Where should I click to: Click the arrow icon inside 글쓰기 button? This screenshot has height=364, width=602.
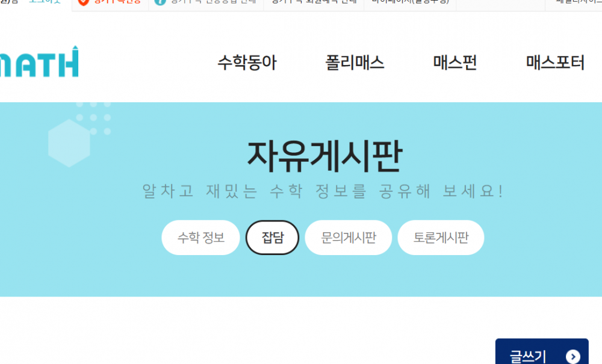click(573, 357)
